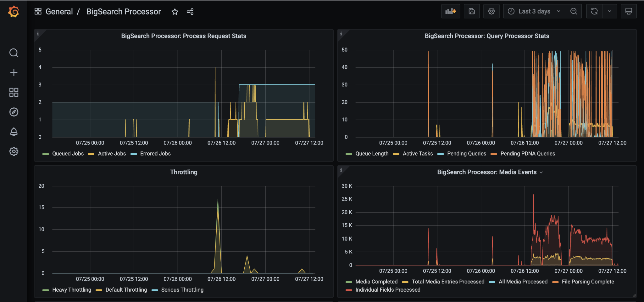Open the Explore compass icon
The height and width of the screenshot is (302, 644).
pos(14,112)
